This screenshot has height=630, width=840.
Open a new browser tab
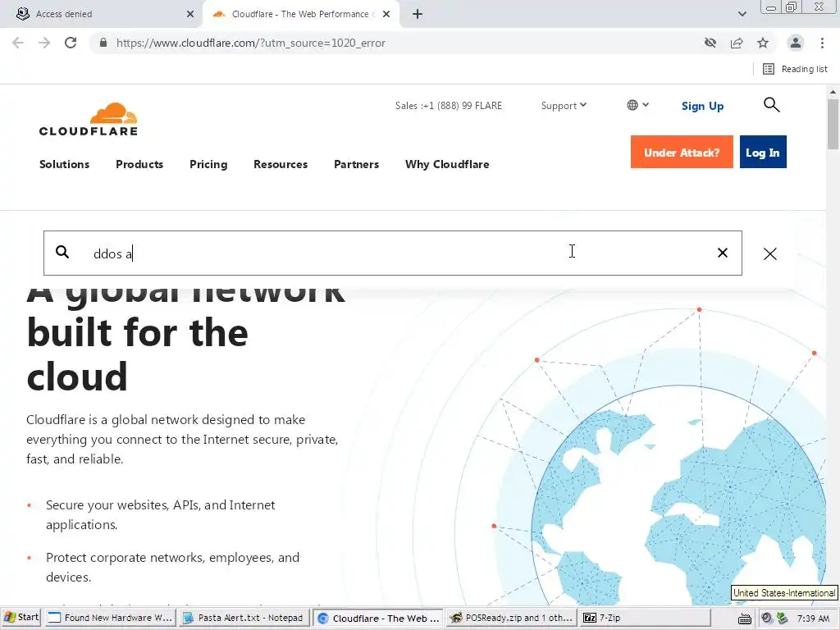418,14
